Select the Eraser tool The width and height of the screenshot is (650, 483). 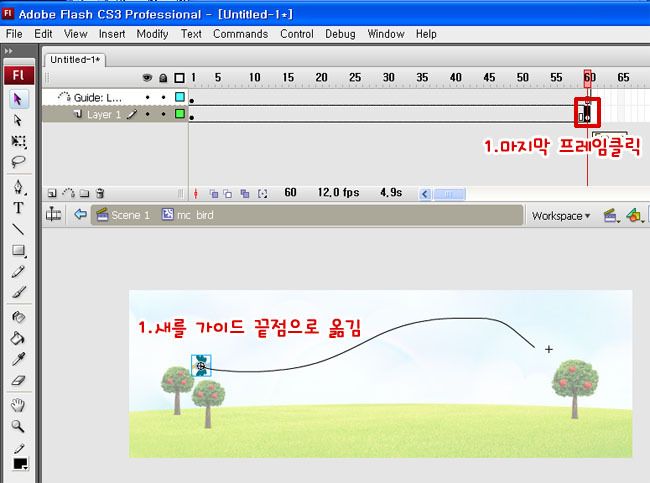(18, 380)
